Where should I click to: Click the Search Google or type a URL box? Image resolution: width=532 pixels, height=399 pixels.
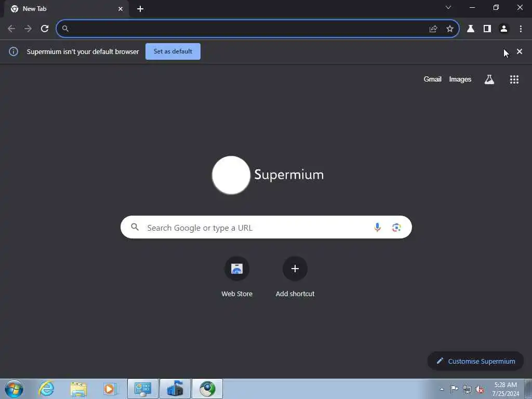pos(266,228)
